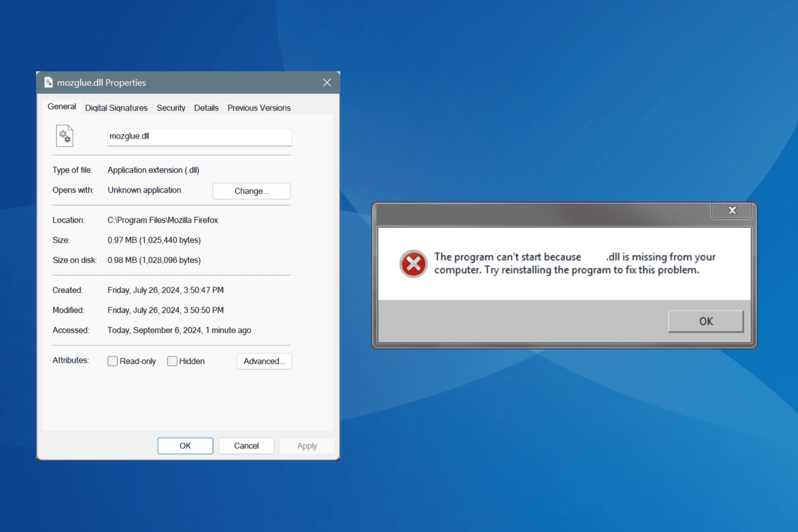The image size is (798, 532).
Task: Click the location path C:\Program Files\Mozilla Firefox
Action: click(x=163, y=220)
